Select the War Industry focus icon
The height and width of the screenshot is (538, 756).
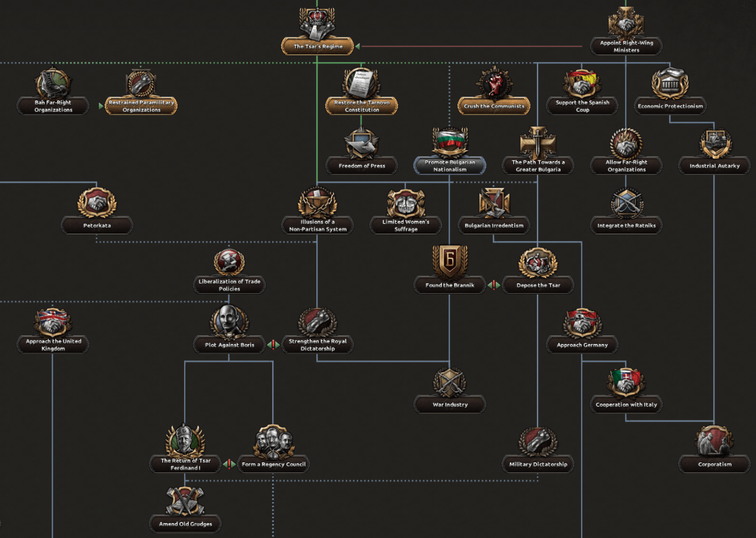pyautogui.click(x=450, y=382)
